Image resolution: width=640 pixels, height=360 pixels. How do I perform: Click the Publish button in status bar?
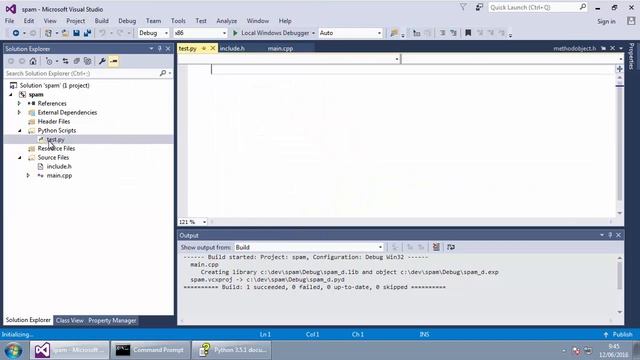618,334
